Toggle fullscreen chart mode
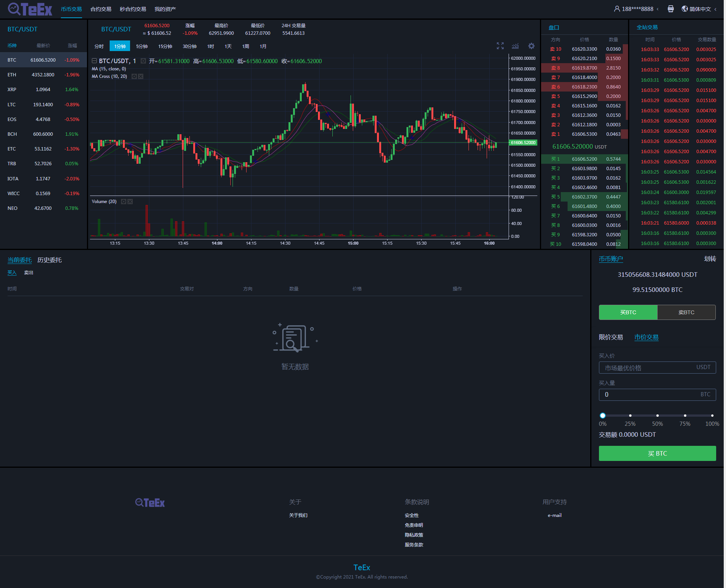 coord(500,46)
